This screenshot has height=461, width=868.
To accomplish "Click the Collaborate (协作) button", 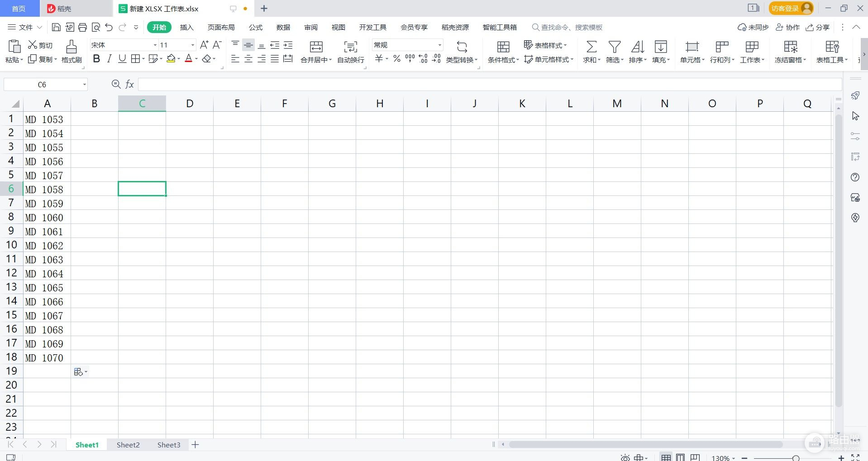I will click(x=788, y=27).
